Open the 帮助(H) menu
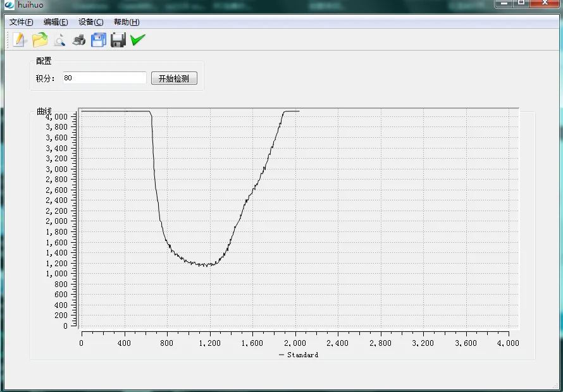The width and height of the screenshot is (563, 392). tap(127, 22)
